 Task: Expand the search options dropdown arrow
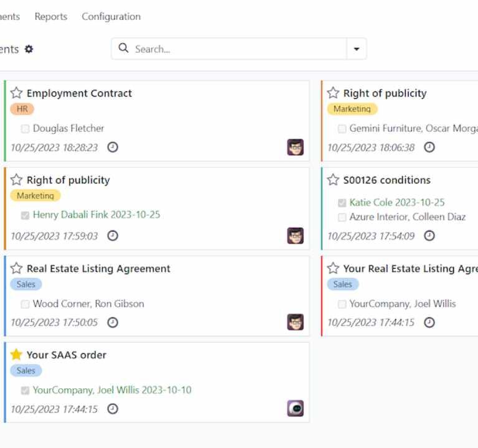[x=357, y=49]
